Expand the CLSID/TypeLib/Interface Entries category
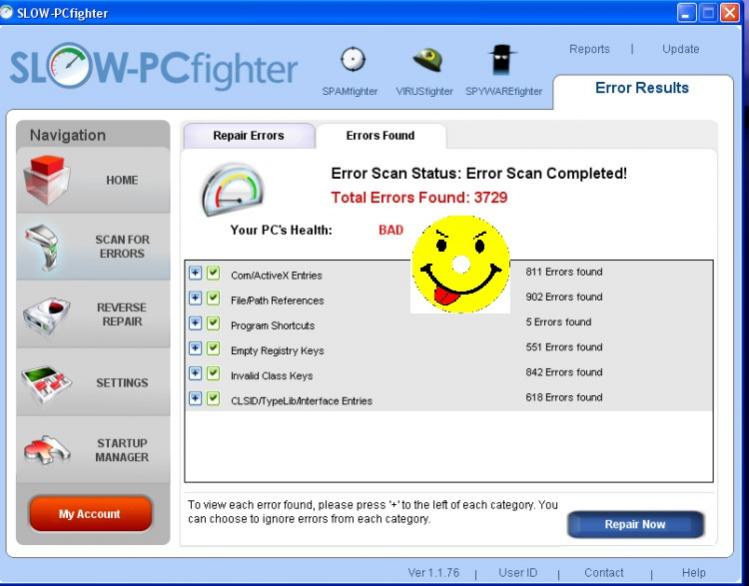This screenshot has height=586, width=749. click(195, 399)
